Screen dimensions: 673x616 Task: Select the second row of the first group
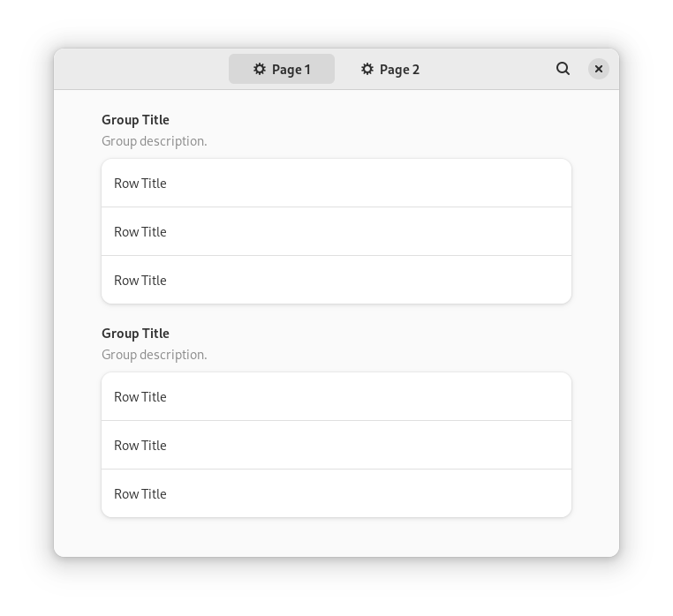[x=336, y=231]
